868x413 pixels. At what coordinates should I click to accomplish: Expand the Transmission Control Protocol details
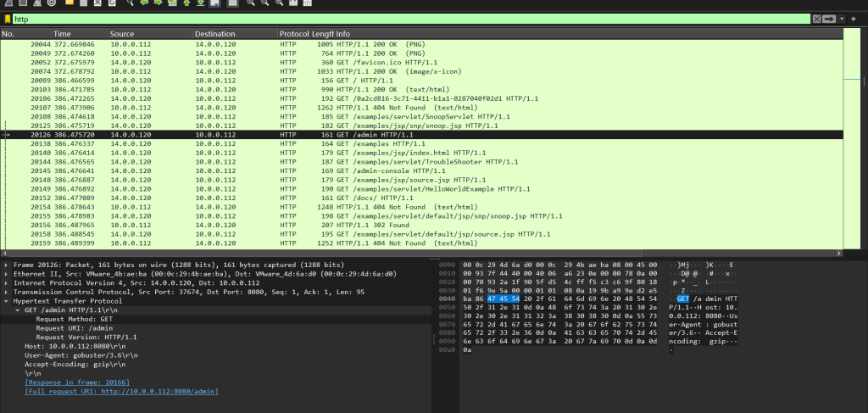click(7, 292)
